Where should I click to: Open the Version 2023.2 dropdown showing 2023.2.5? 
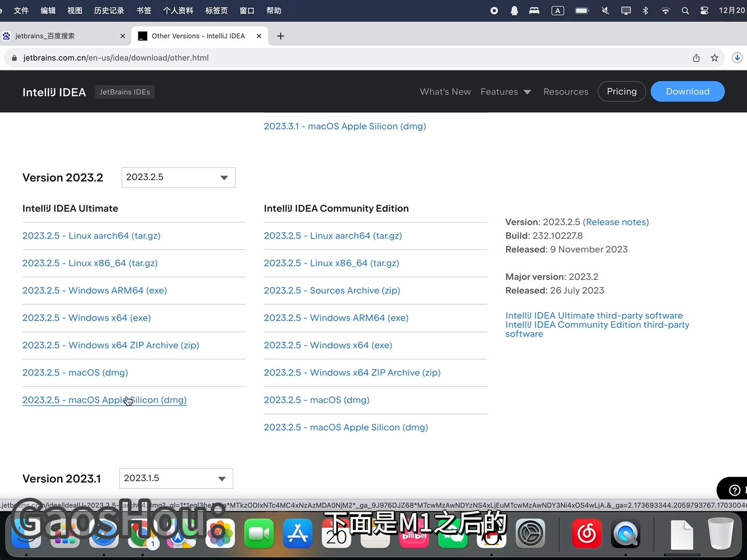[x=178, y=177]
